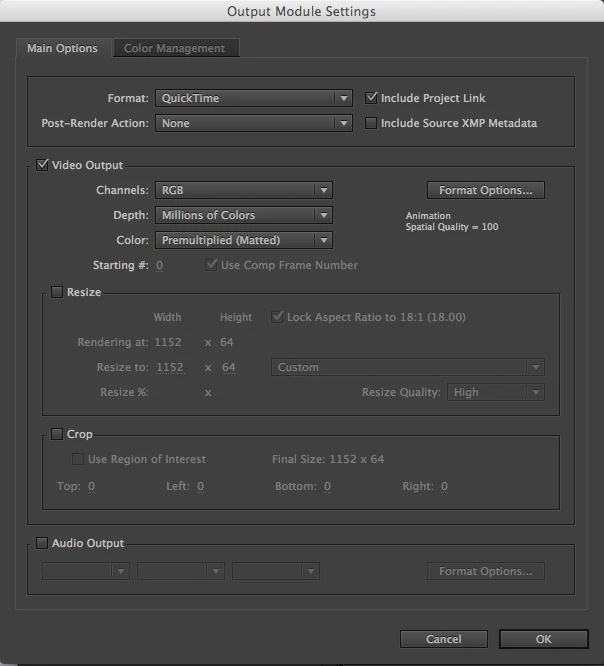Image resolution: width=604 pixels, height=666 pixels.
Task: Toggle the Video Output checkbox
Action: [x=42, y=165]
